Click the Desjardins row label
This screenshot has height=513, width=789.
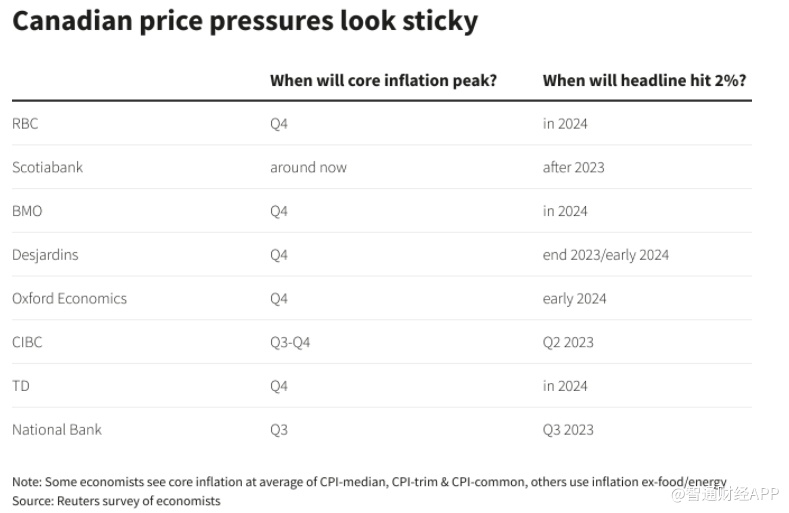[45, 255]
